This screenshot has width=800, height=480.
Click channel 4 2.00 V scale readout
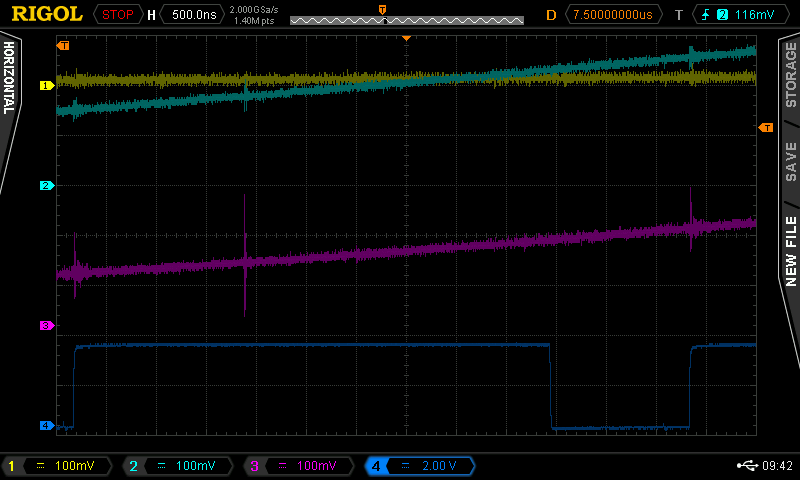(439, 466)
